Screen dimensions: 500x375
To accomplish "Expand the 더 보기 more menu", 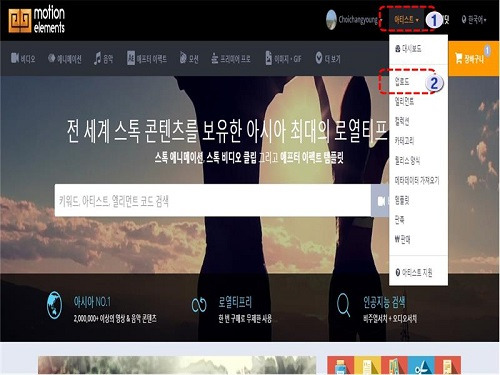I will (328, 59).
